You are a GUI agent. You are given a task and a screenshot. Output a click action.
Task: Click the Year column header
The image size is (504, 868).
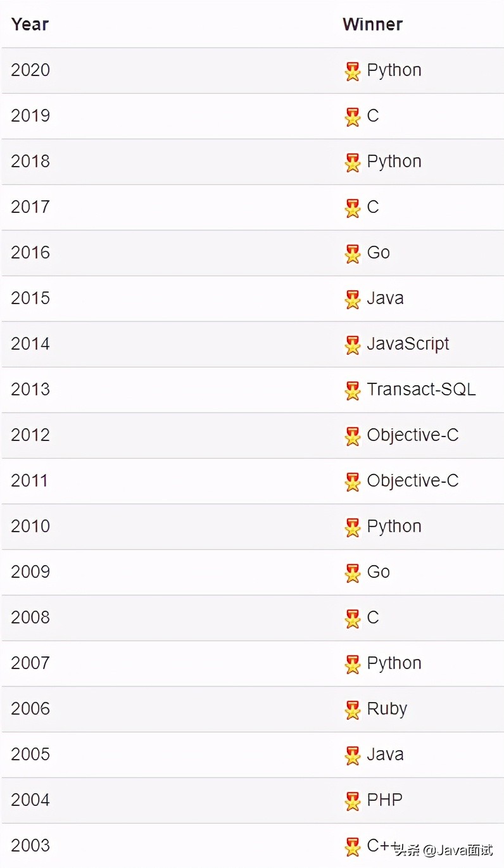30,24
